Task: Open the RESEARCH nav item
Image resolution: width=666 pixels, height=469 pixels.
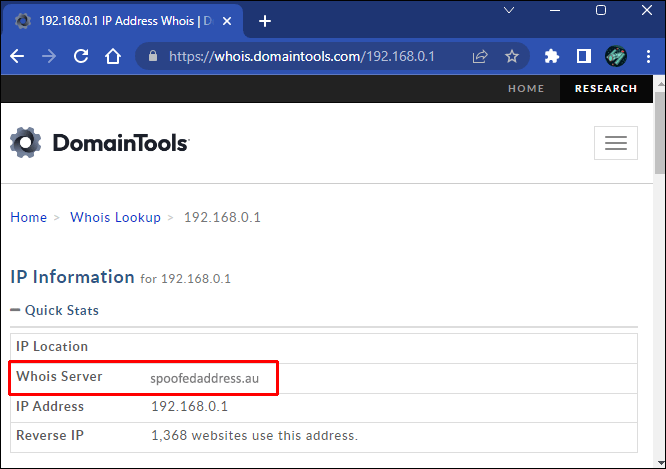Action: point(606,88)
